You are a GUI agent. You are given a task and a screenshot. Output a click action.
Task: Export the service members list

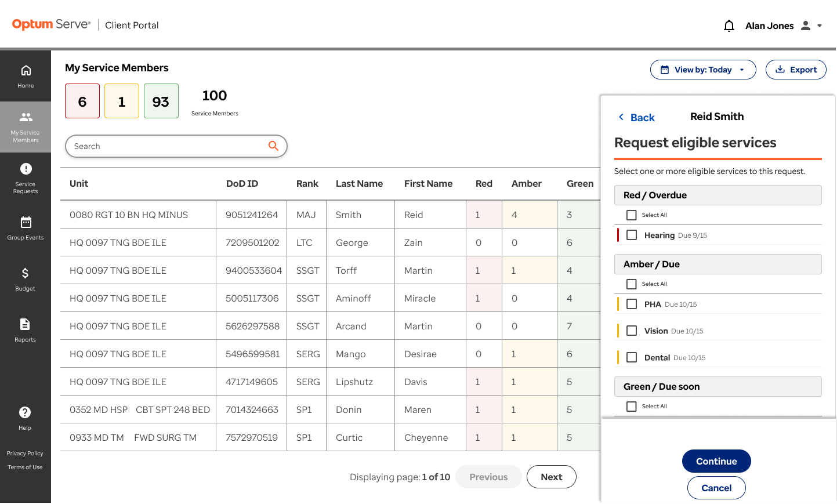(x=796, y=70)
